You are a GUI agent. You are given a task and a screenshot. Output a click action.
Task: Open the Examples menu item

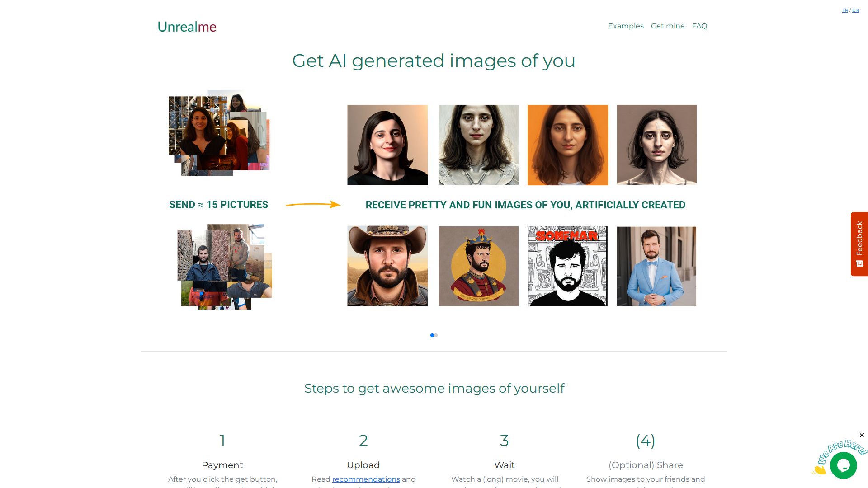point(626,26)
